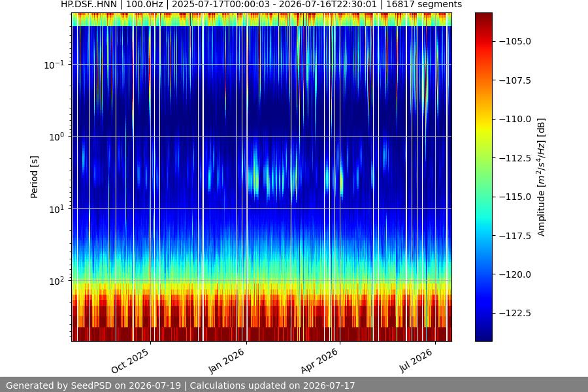Click the -105.0 colorbar tick label
Screen dimensions: 588x392
point(515,41)
